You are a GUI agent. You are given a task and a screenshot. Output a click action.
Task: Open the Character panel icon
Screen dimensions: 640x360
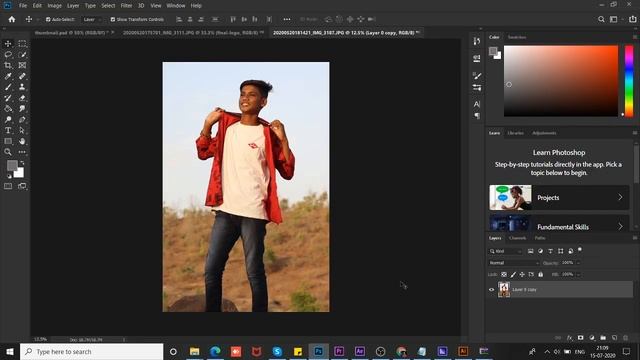pos(476,104)
